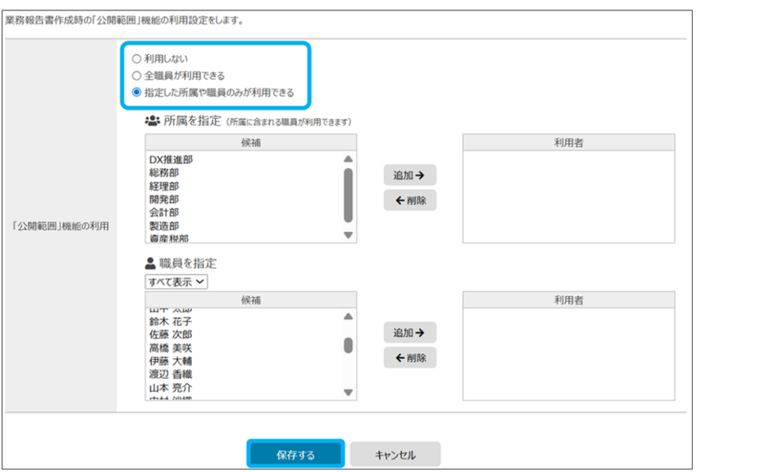This screenshot has height=472, width=771.
Task: Choose 指定した所属や職員のみが利用できる radio option
Action: click(136, 92)
